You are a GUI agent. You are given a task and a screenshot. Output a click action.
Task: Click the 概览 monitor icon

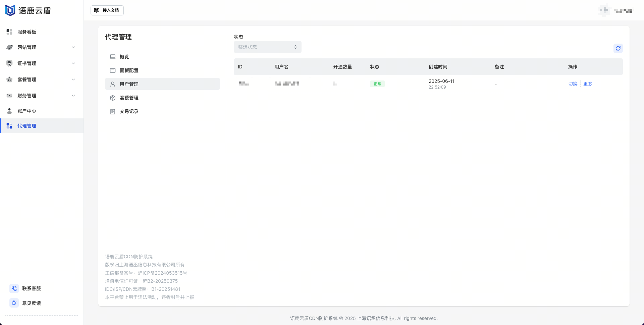click(113, 57)
